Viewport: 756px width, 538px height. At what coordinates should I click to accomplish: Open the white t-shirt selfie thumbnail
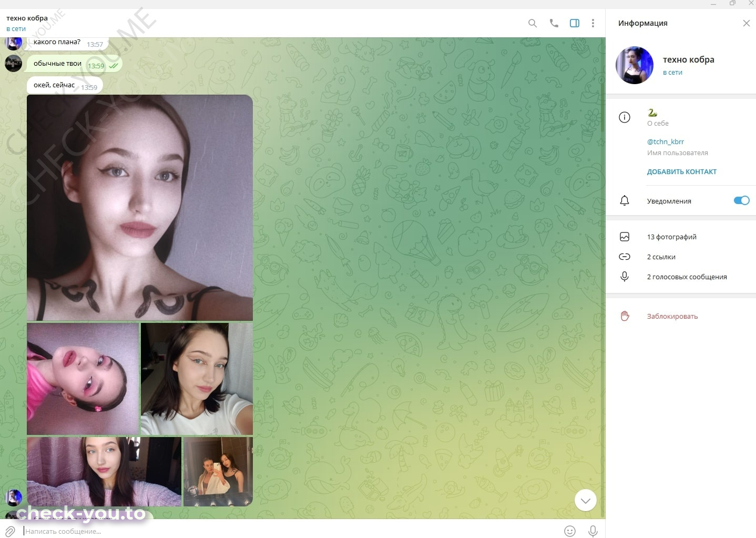[197, 379]
